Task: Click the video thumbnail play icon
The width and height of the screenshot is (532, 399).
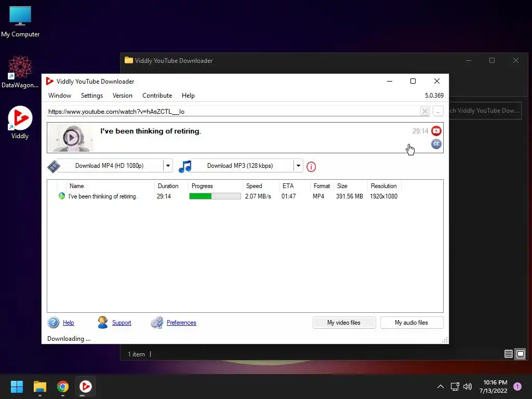Action: point(71,138)
